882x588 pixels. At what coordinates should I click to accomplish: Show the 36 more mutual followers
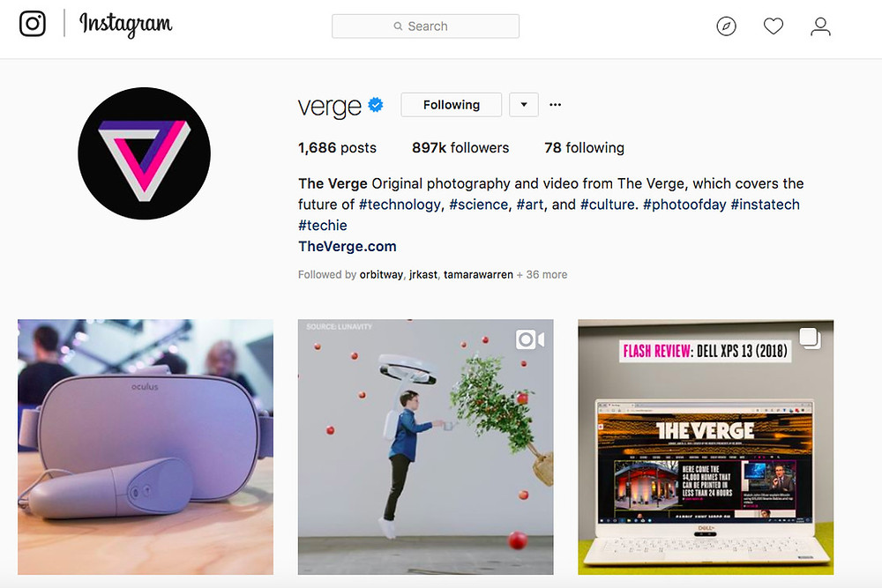tap(542, 275)
